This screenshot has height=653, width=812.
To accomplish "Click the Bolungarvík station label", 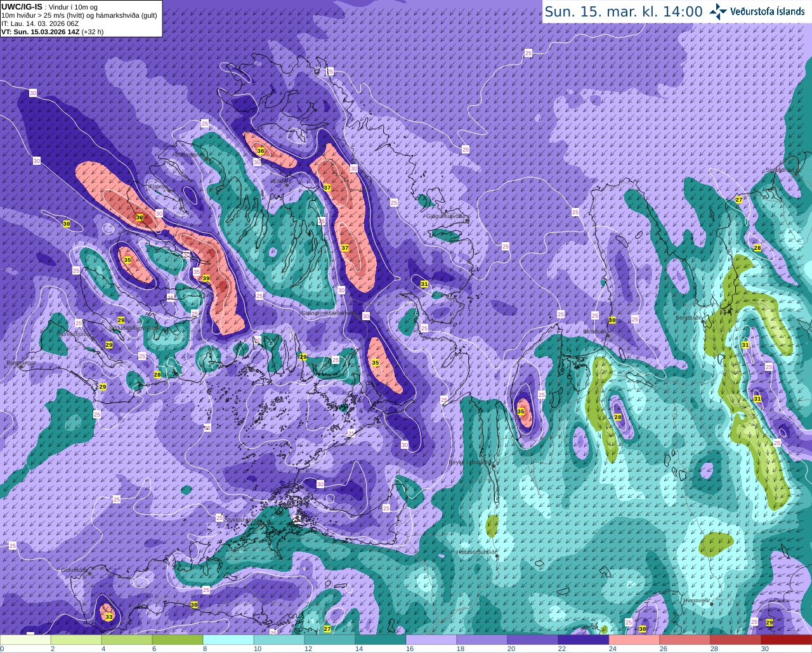I will [189, 154].
